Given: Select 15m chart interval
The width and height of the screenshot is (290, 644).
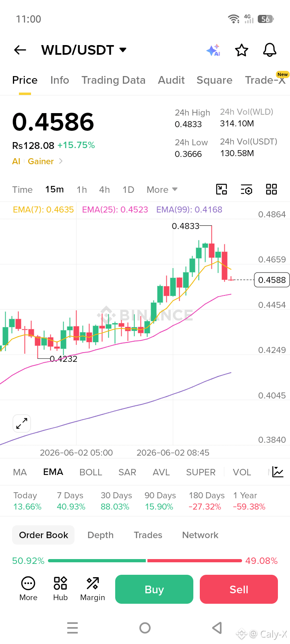Looking at the screenshot, I should click(54, 189).
